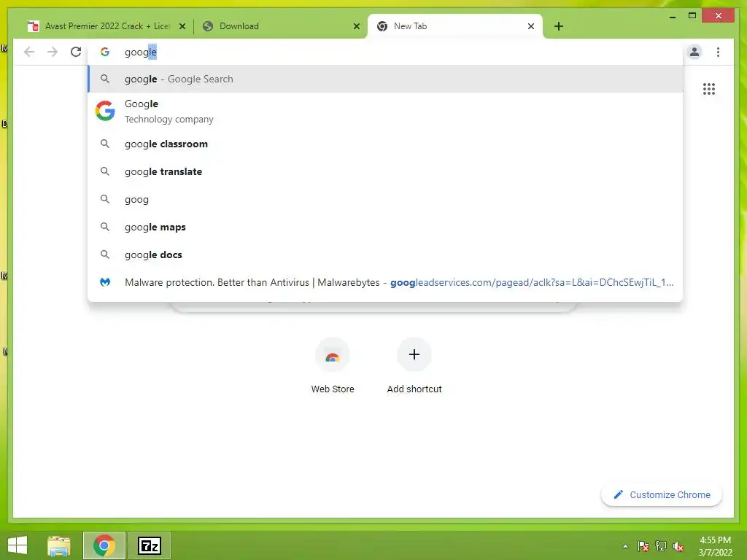Open the Google apps grid

709,89
